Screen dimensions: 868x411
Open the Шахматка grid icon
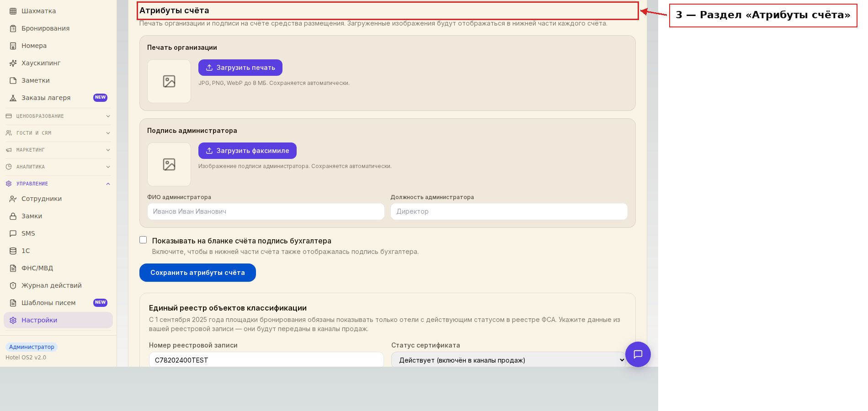(x=13, y=11)
